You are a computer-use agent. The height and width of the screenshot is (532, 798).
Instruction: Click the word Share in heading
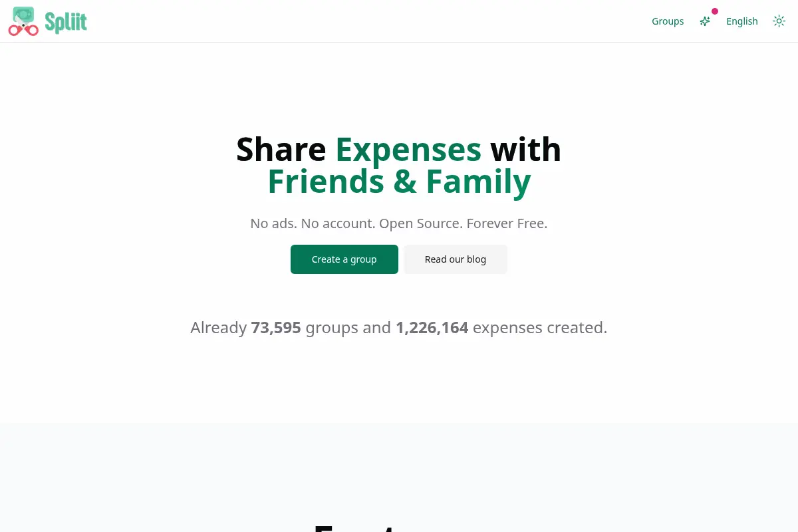pos(281,149)
